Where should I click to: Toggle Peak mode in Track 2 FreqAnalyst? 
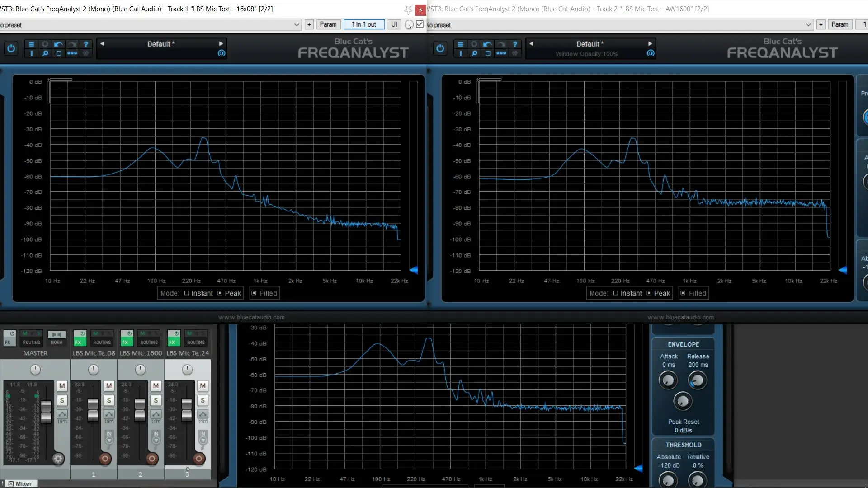(x=659, y=293)
